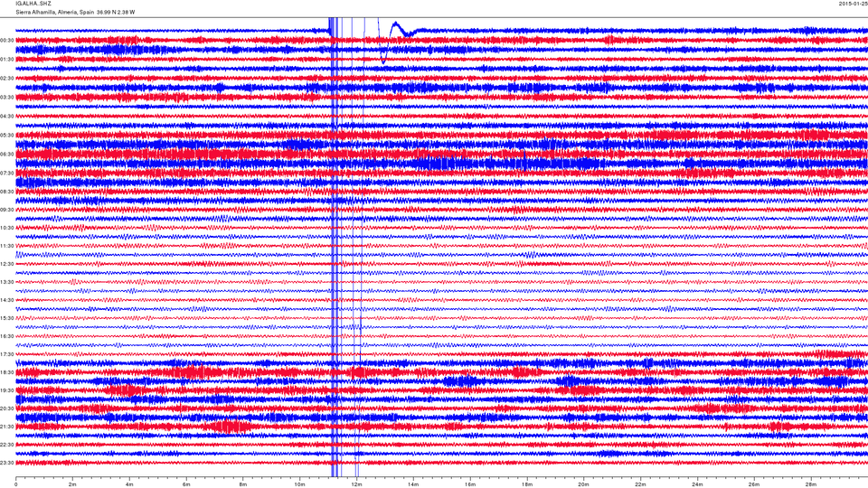Image resolution: width=868 pixels, height=488 pixels.
Task: Select the 01:30 row label
Action: (7, 60)
